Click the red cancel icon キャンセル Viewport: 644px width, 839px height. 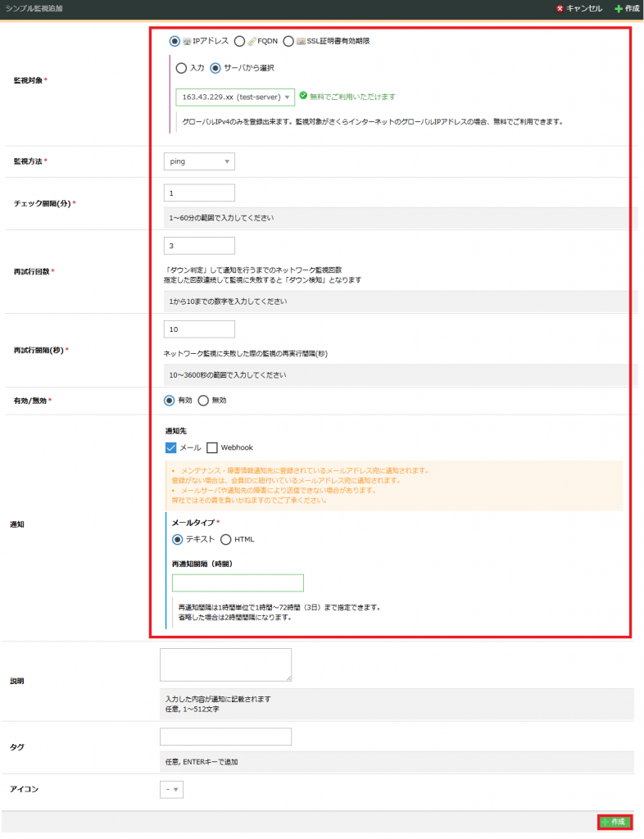point(560,8)
